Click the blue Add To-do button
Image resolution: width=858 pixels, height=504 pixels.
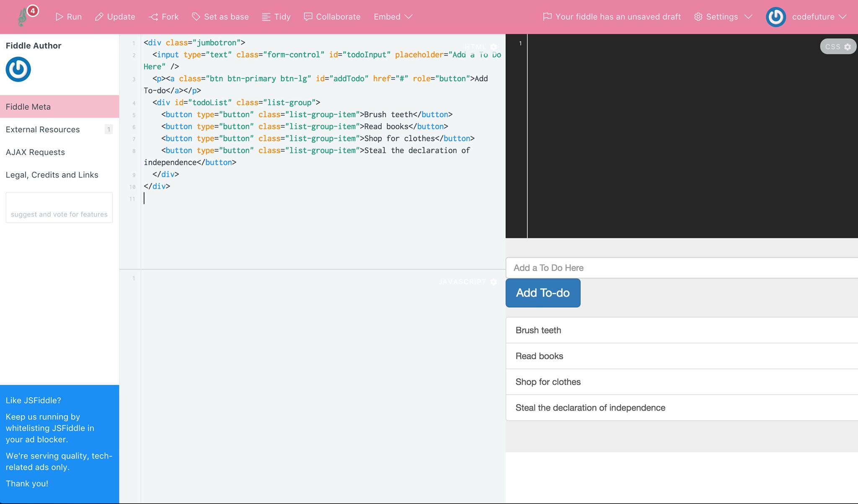click(x=543, y=293)
